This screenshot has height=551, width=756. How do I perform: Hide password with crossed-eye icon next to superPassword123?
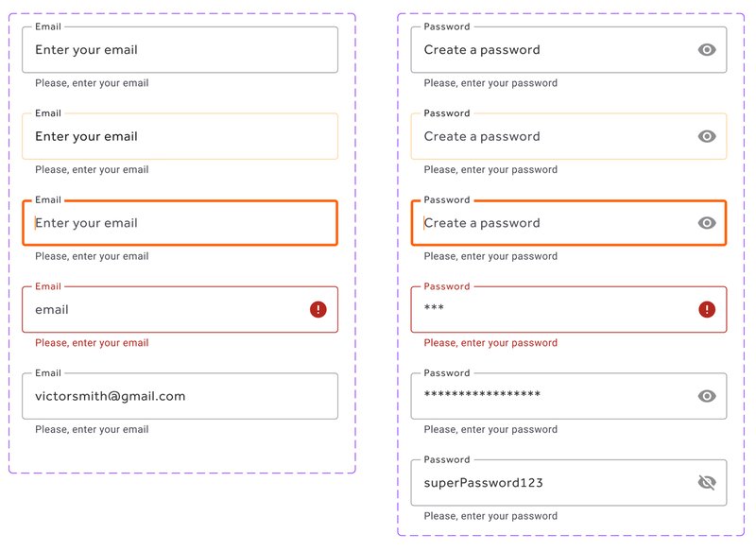(x=706, y=482)
